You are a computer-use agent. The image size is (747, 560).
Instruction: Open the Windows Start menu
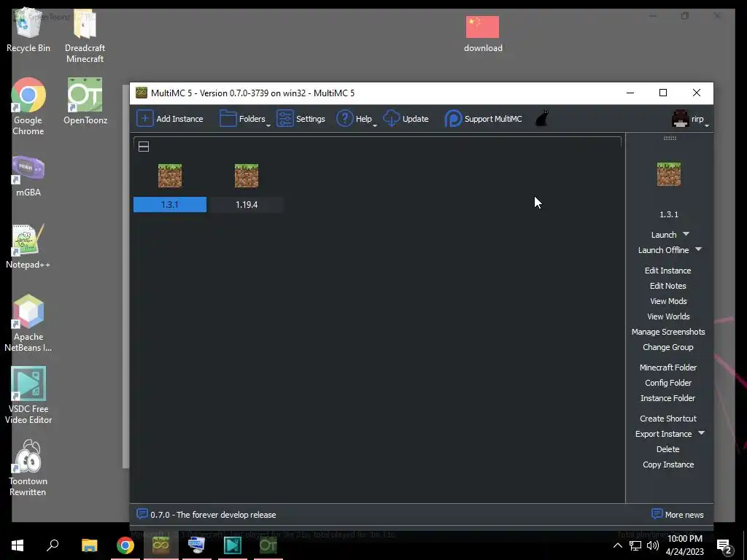pos(18,545)
